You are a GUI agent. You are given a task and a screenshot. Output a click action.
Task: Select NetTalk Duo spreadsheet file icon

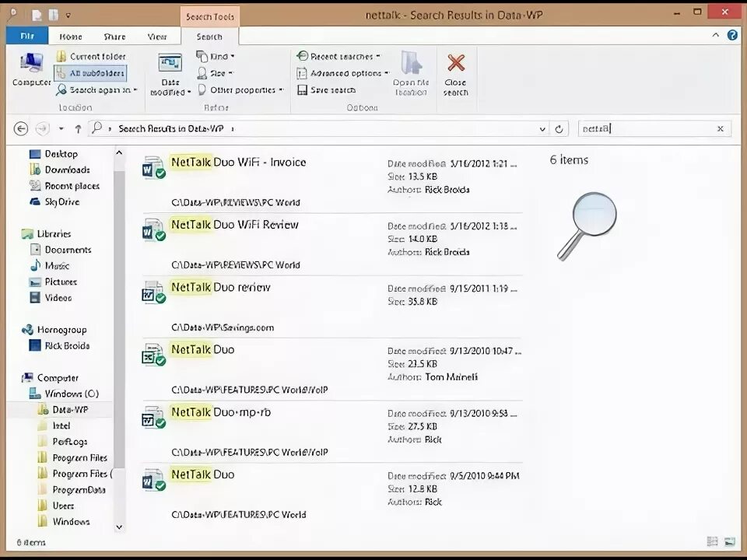(x=154, y=355)
